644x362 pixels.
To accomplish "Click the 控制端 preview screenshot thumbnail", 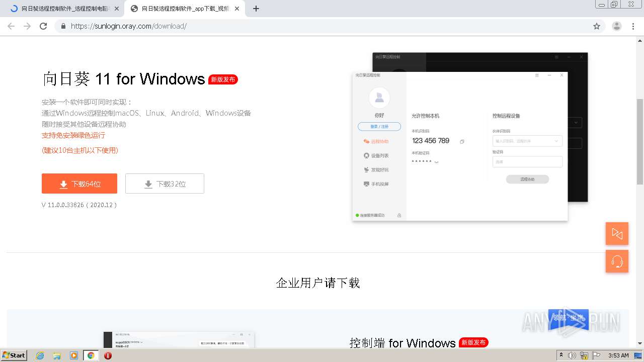I will (x=179, y=339).
